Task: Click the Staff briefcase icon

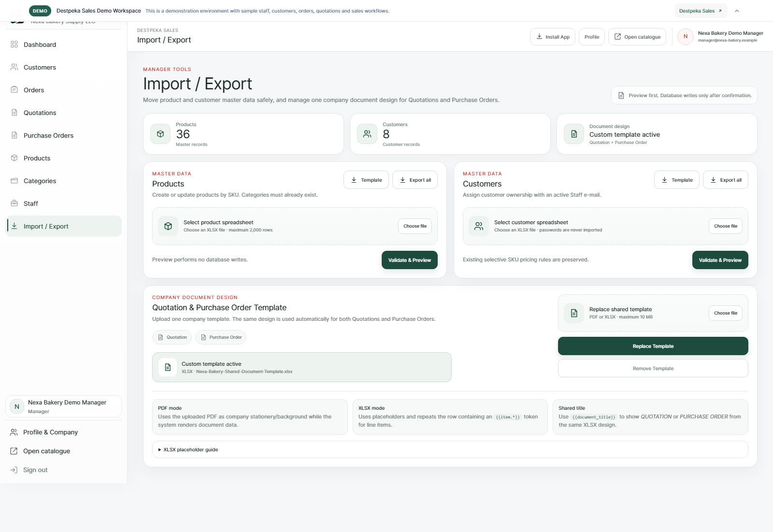Action: [14, 203]
